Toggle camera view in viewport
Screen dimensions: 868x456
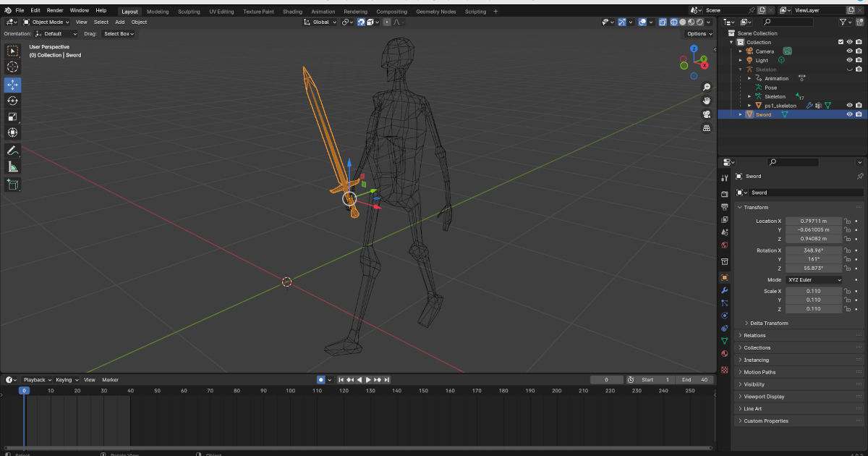[706, 114]
